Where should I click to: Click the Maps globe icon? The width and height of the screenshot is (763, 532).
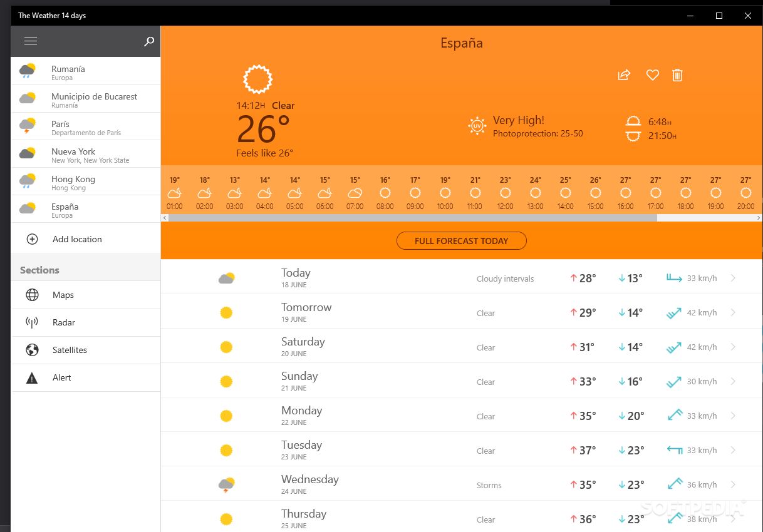32,295
